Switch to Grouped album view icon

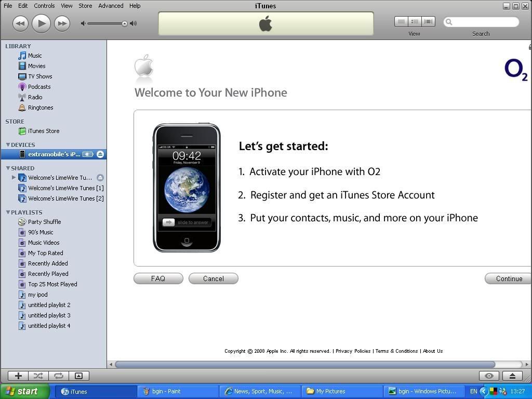pos(415,22)
